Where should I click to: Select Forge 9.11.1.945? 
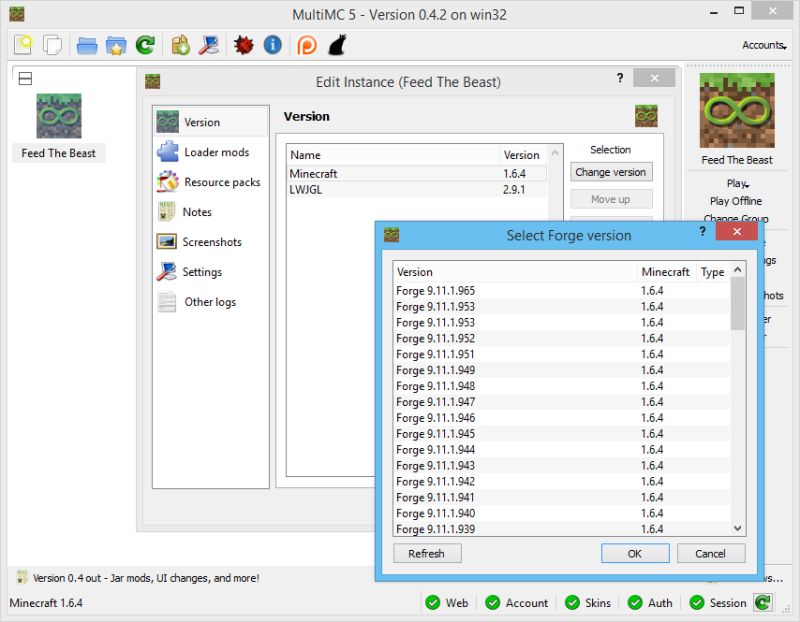[x=563, y=434]
